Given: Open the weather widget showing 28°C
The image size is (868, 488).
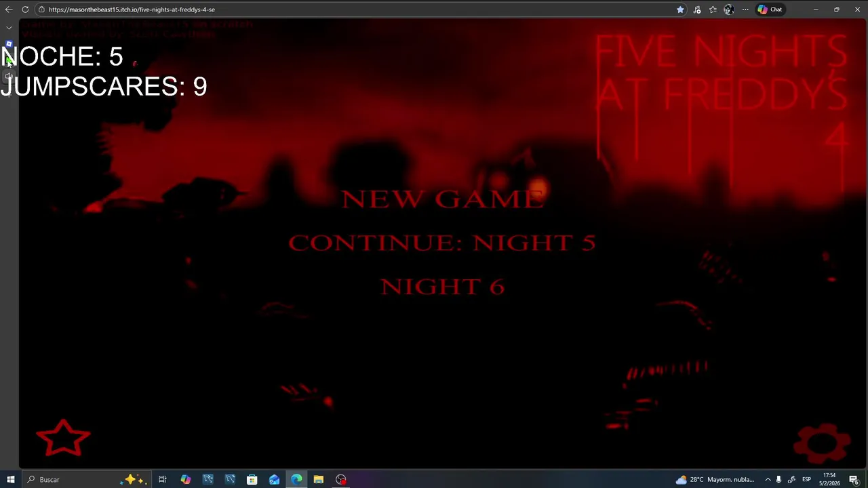Looking at the screenshot, I should pyautogui.click(x=715, y=480).
